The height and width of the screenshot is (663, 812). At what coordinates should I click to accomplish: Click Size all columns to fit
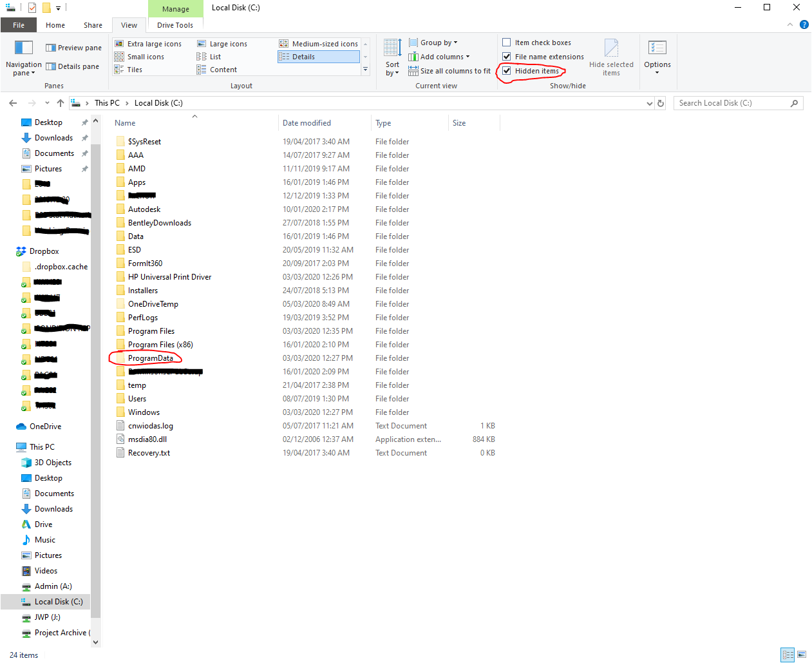pyautogui.click(x=449, y=71)
